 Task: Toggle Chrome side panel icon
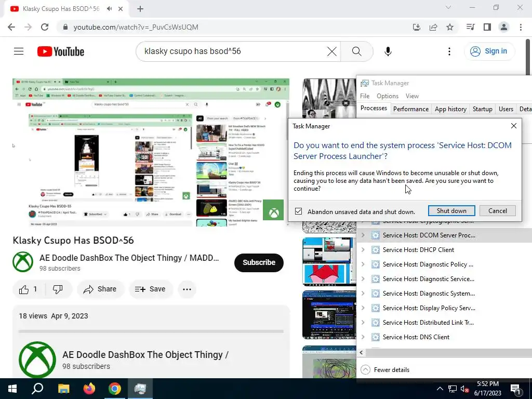[x=487, y=27]
